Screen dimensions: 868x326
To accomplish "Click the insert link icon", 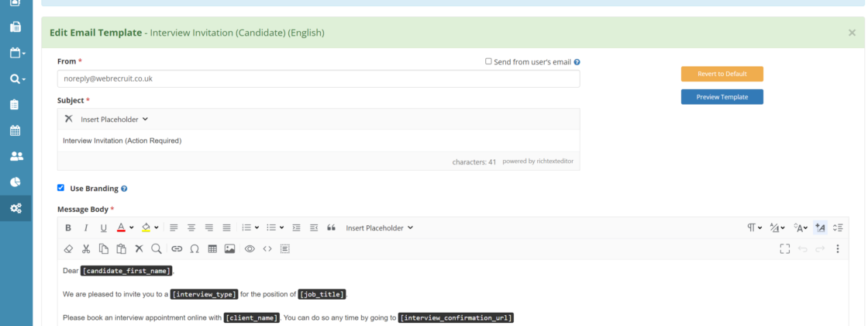I will point(177,249).
